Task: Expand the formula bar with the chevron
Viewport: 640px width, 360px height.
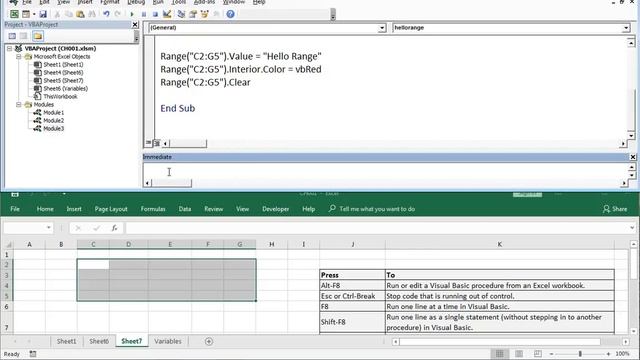Action: (x=632, y=227)
